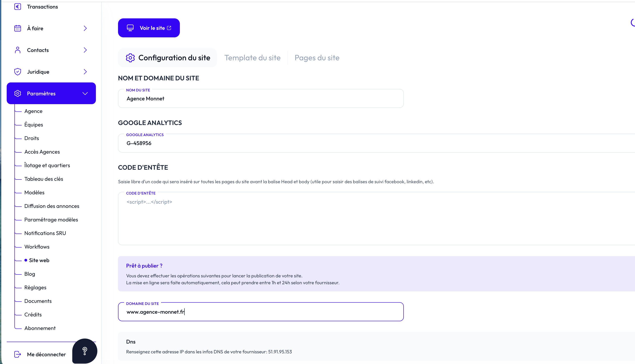Viewport: 635px width, 364px height.
Task: Expand the À faire submenu chevron
Action: pos(85,28)
